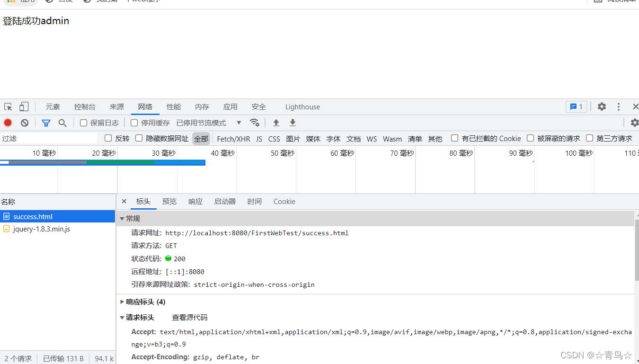Focus the 过滤 filter input field
639x364 pixels.
point(49,138)
